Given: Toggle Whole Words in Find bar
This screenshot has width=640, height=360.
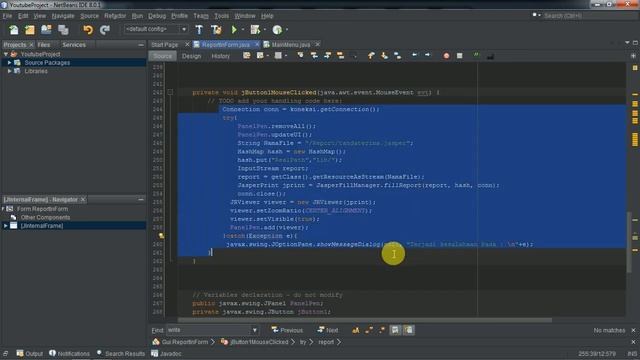Looking at the screenshot, I should (x=369, y=330).
